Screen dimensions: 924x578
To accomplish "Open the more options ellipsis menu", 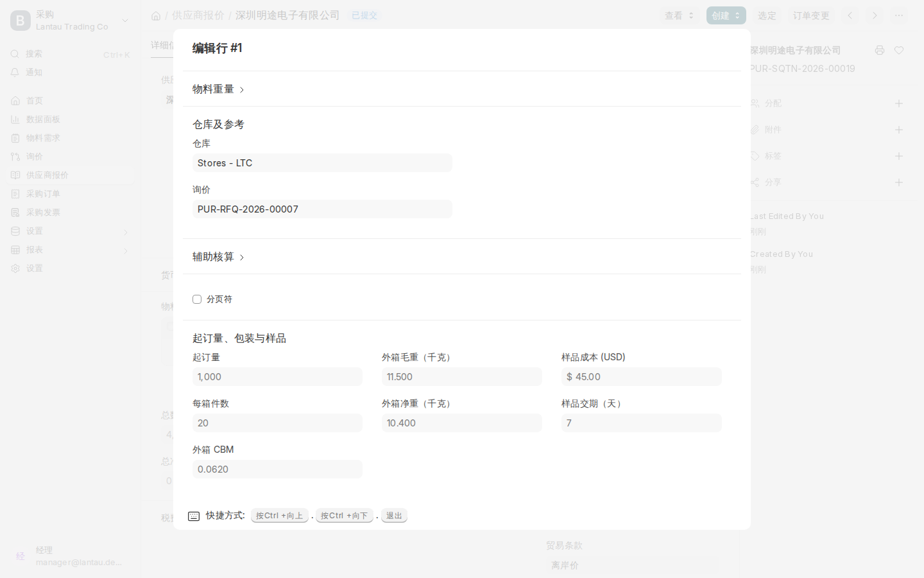I will tap(899, 15).
